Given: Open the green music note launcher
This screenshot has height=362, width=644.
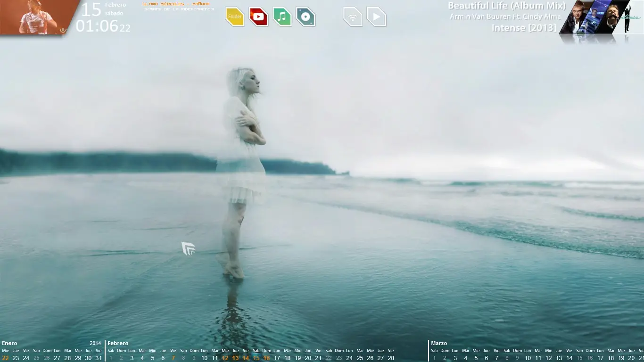Looking at the screenshot, I should tap(282, 17).
